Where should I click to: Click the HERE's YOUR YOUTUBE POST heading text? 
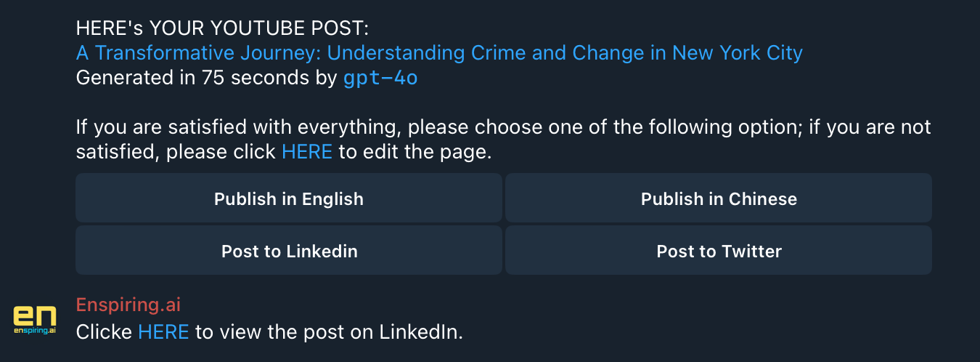(x=222, y=28)
